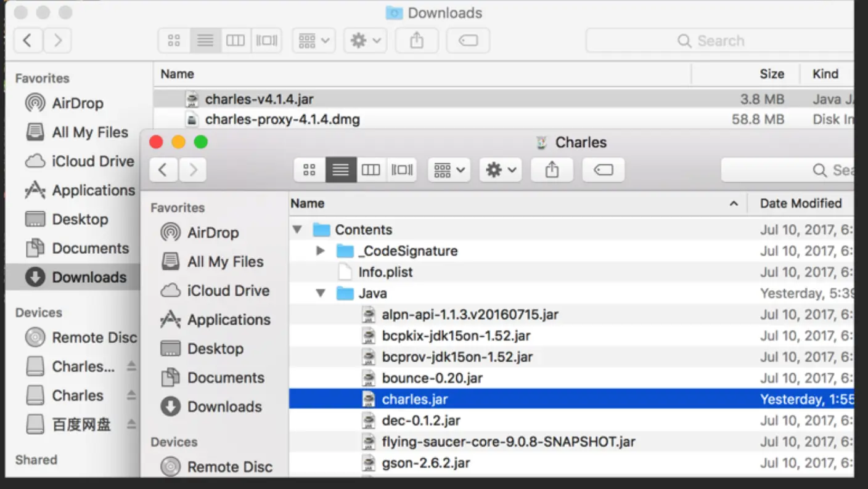Select gson-2.6.2.jar
The width and height of the screenshot is (868, 489).
pyautogui.click(x=571, y=463)
